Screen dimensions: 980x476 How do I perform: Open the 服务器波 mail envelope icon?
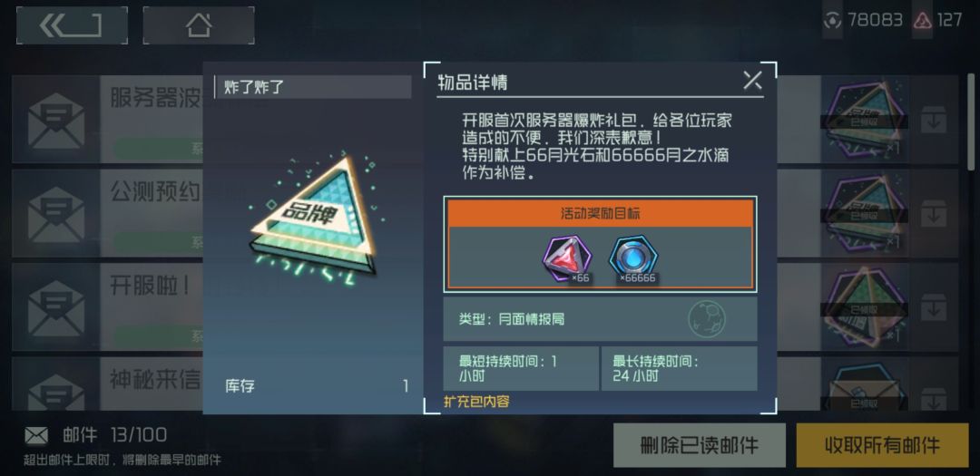coord(56,120)
